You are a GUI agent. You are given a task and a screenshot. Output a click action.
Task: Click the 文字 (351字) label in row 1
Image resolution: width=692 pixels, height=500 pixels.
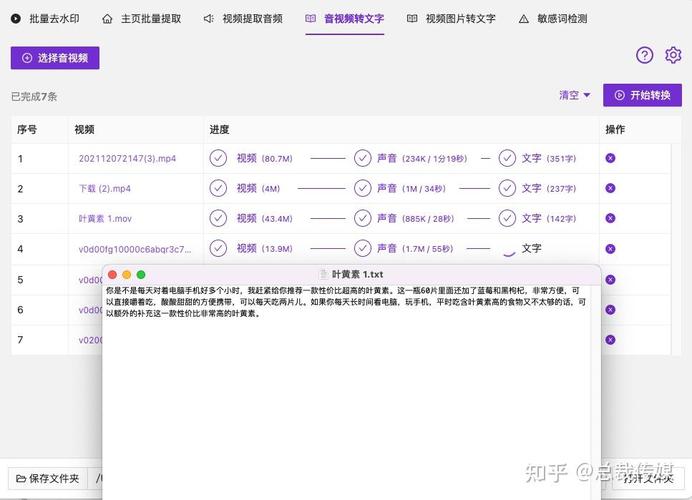549,158
